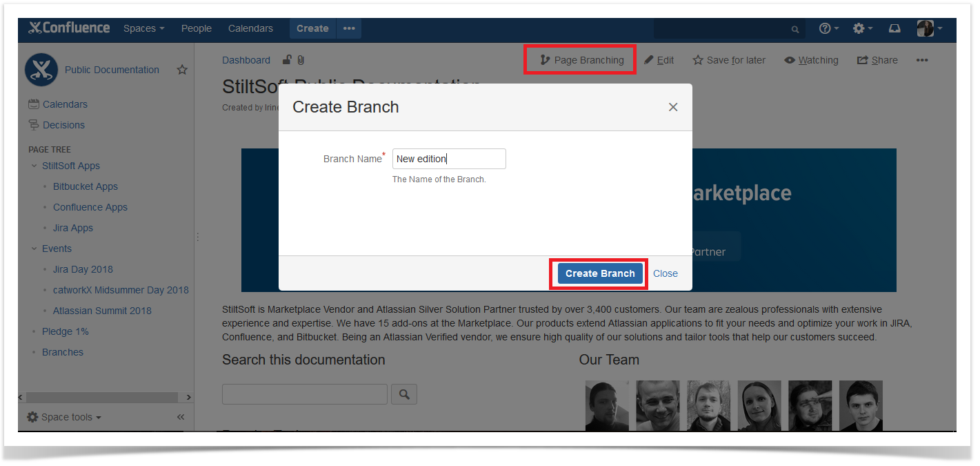980x466 pixels.
Task: Click the attachments paperclip icon
Action: (301, 60)
